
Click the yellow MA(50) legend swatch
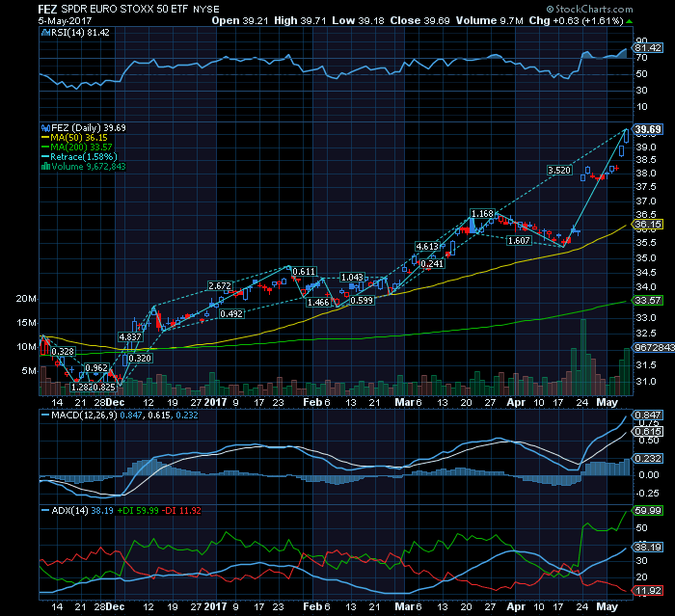click(45, 138)
